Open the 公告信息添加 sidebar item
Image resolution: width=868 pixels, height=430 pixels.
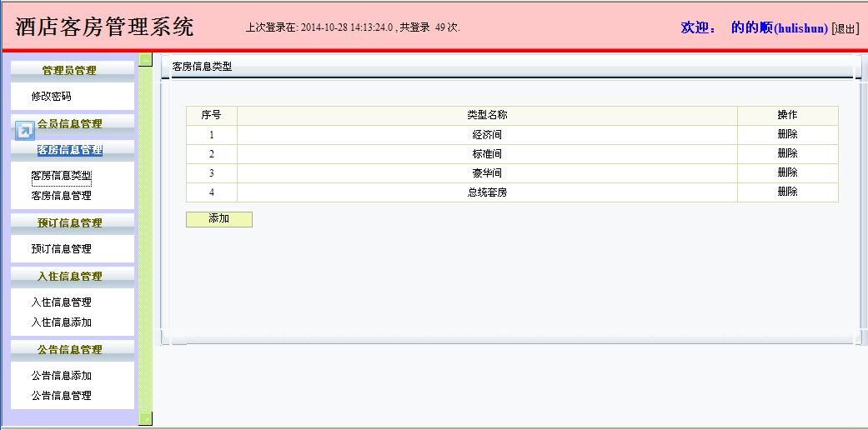[x=62, y=377]
